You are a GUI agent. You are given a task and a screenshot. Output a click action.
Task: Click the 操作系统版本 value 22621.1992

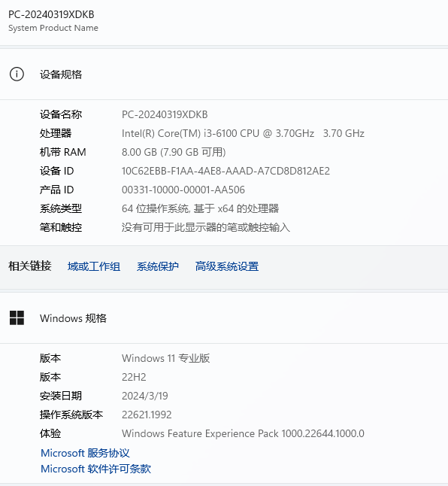pyautogui.click(x=147, y=415)
